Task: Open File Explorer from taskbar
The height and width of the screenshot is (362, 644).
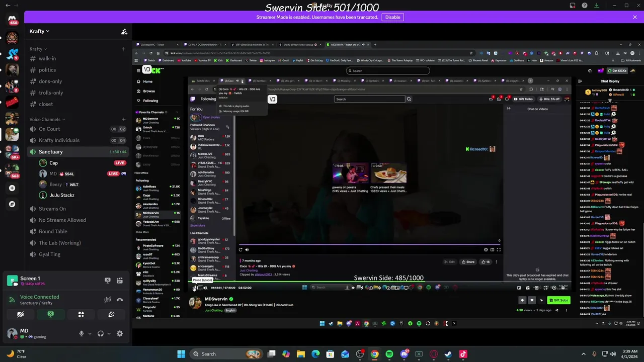Action: 300,354
